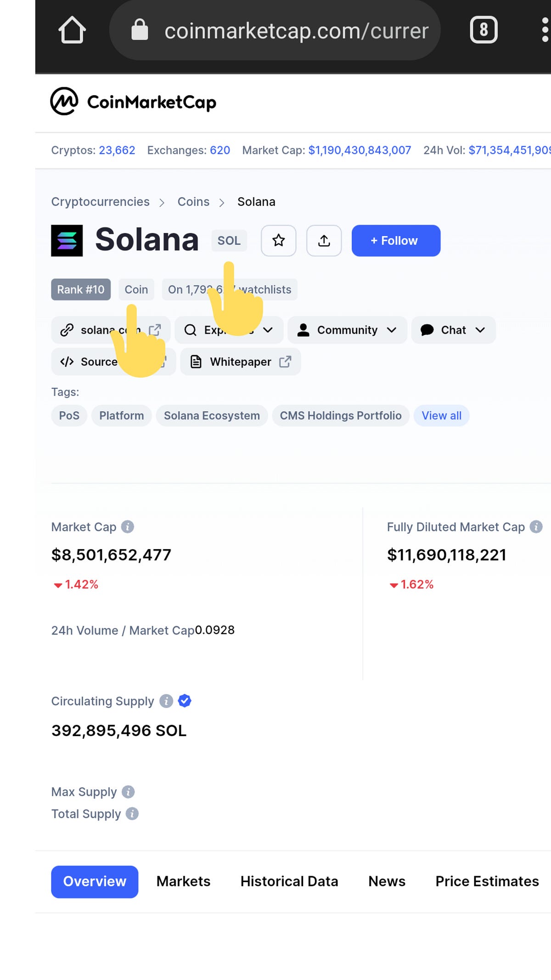Viewport: 551px width, 980px height.
Task: Click the Market Cap info icon
Action: (x=128, y=527)
